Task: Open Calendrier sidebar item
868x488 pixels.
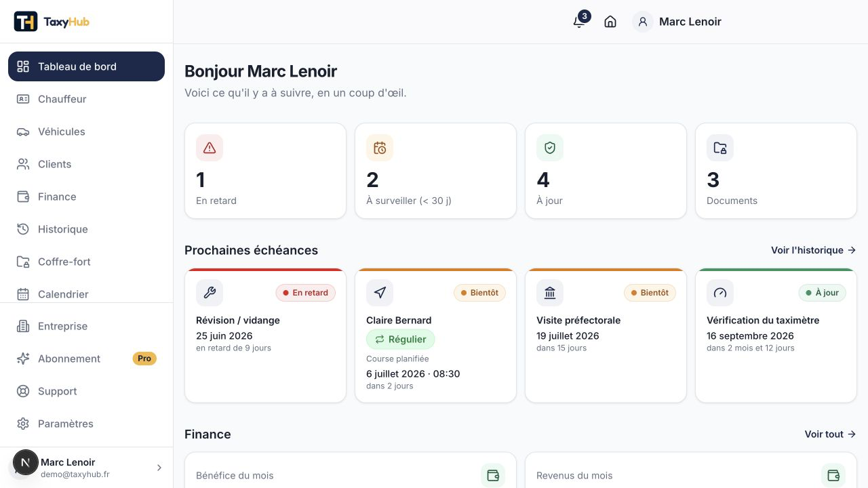Action: (x=86, y=293)
